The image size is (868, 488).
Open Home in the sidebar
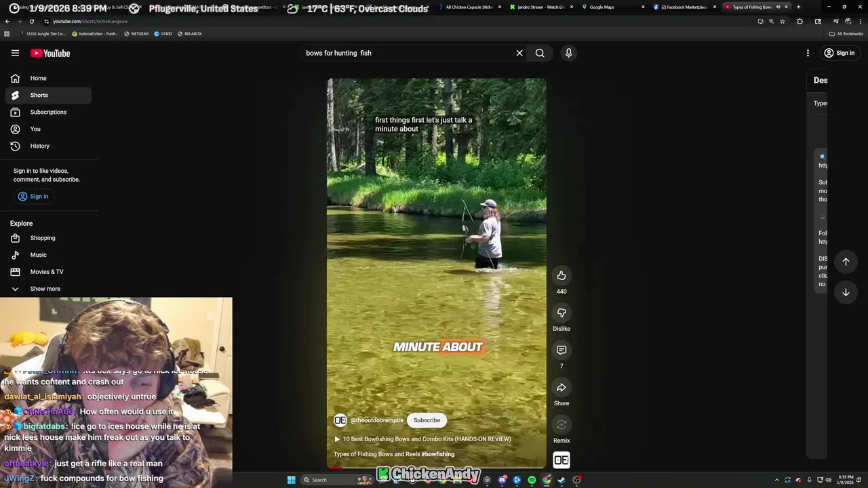click(x=47, y=78)
